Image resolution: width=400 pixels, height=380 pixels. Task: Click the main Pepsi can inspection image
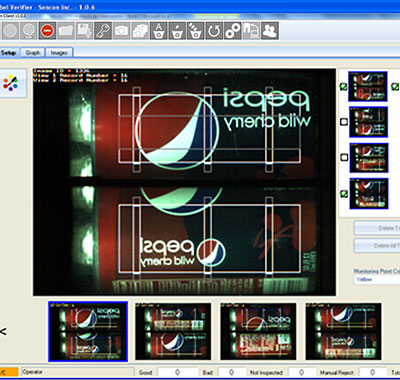click(184, 182)
